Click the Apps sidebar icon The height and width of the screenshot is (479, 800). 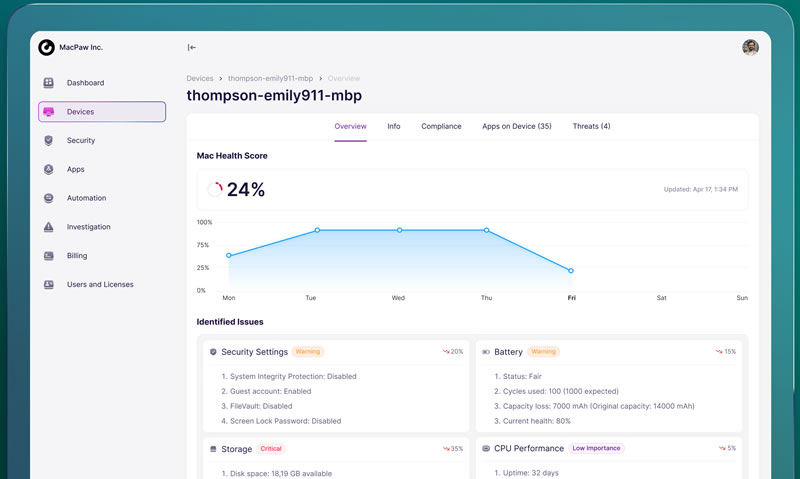point(48,169)
